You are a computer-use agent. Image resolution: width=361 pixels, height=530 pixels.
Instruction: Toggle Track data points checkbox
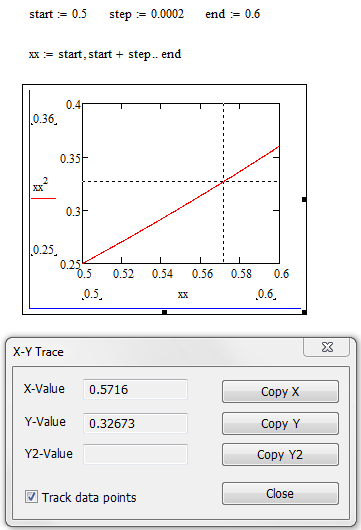[x=31, y=497]
